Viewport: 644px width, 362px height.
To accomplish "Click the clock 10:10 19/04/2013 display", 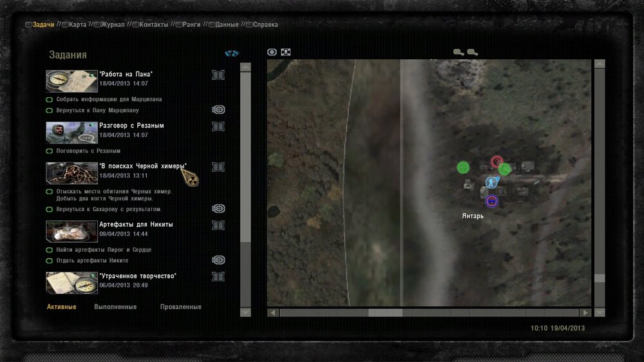I will click(x=557, y=329).
